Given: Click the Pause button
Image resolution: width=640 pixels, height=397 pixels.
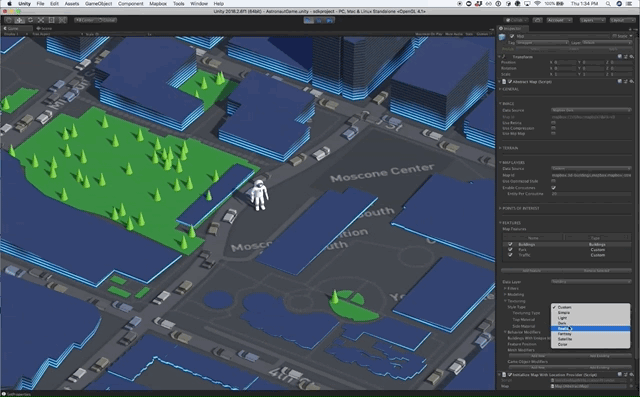Looking at the screenshot, I should [x=320, y=20].
